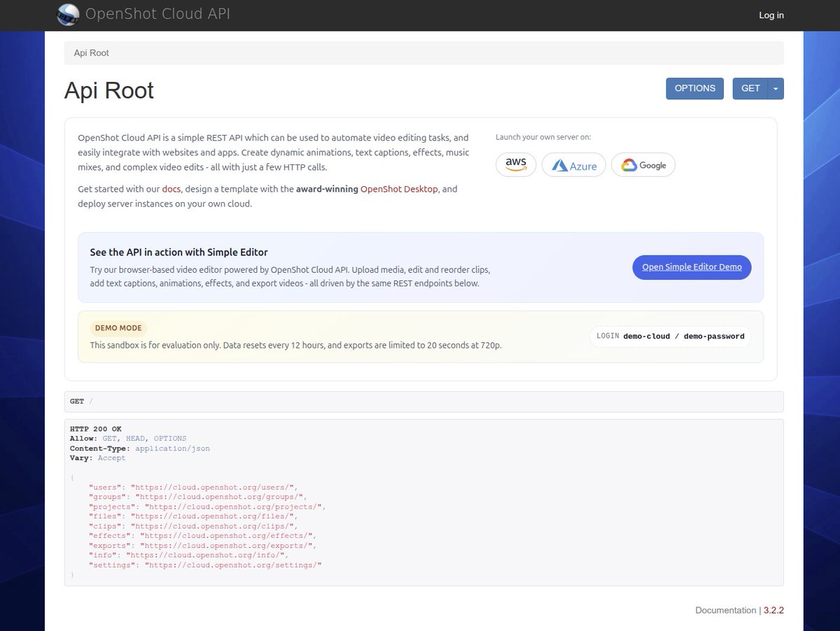The width and height of the screenshot is (840, 631).
Task: Select the Api Root breadcrumb
Action: pyautogui.click(x=91, y=52)
